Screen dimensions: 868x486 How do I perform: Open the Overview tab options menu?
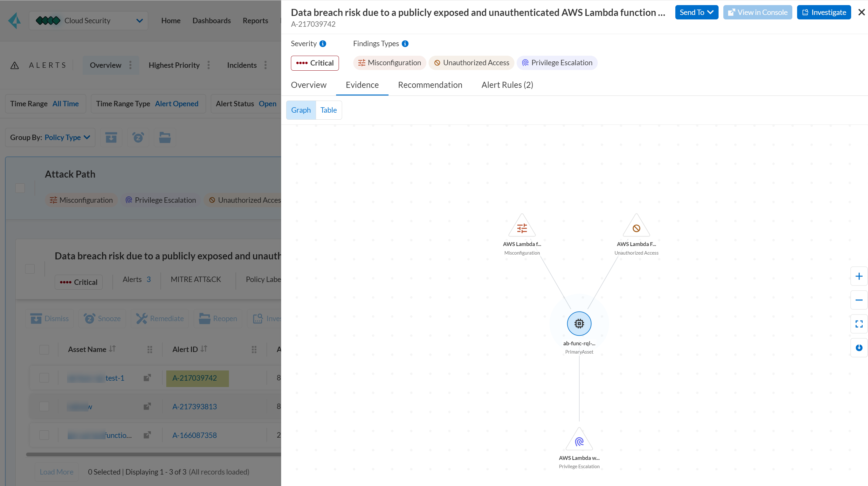130,65
